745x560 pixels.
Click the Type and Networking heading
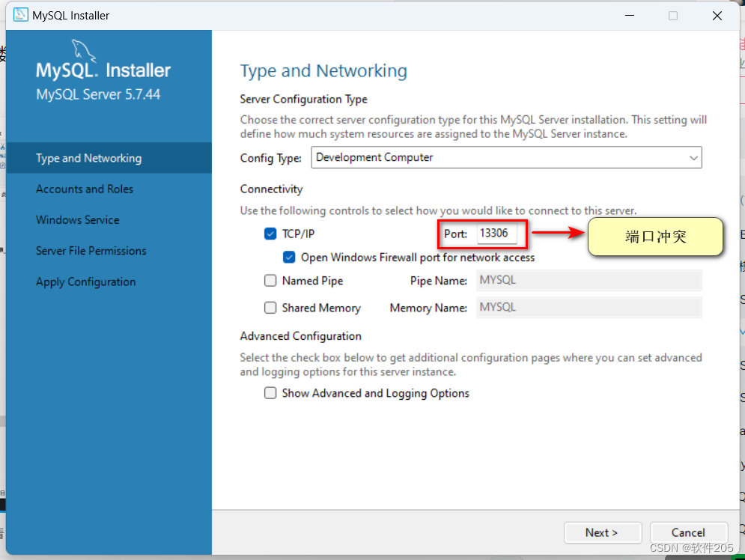(323, 71)
